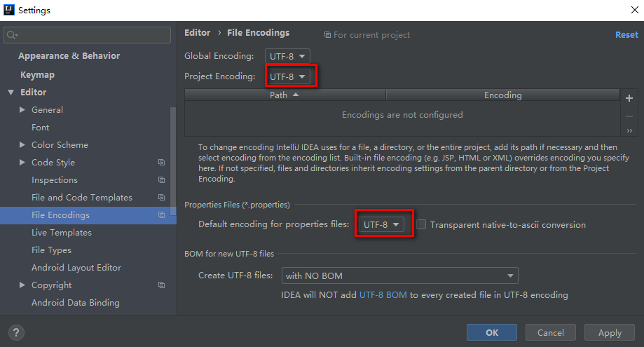Screen dimensions: 644x347
Task: Click the add path plus icon
Action: (629, 99)
